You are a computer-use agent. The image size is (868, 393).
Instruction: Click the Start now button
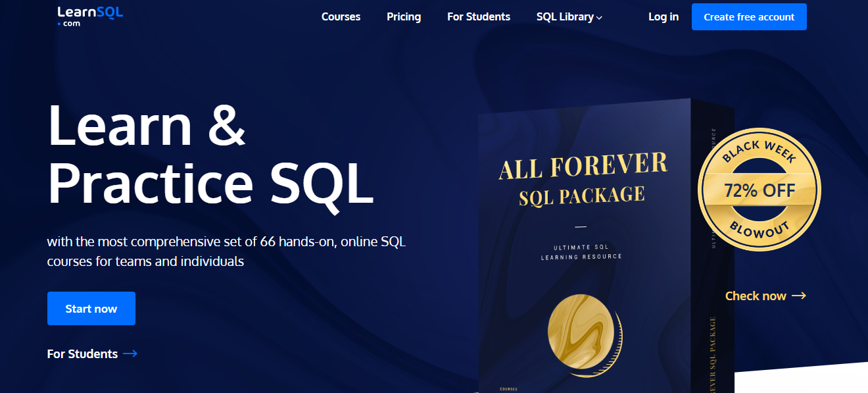[x=91, y=309]
